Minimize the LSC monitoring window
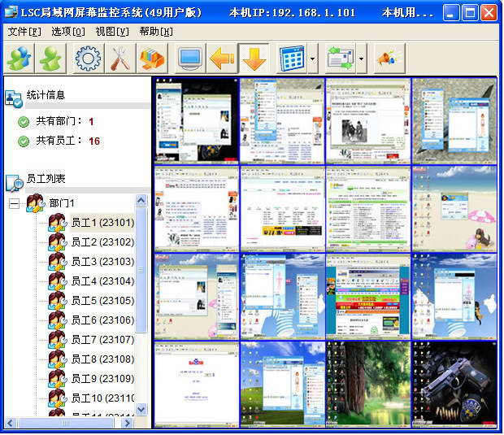The image size is (504, 435). [451, 13]
